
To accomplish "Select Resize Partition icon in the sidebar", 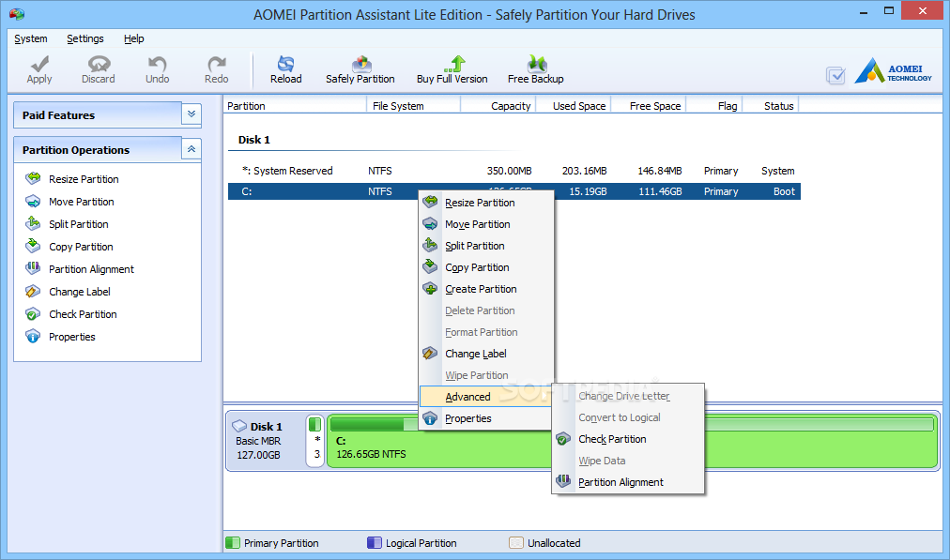I will click(x=33, y=178).
